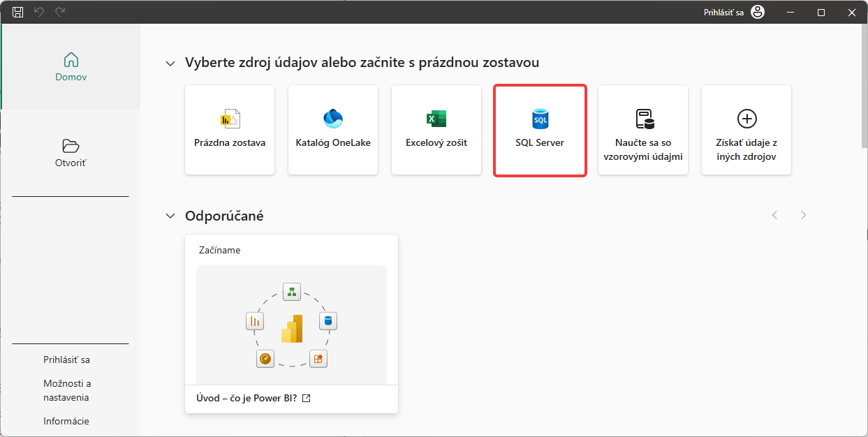
Task: Open the Otvoriť folder tab
Action: tap(71, 153)
